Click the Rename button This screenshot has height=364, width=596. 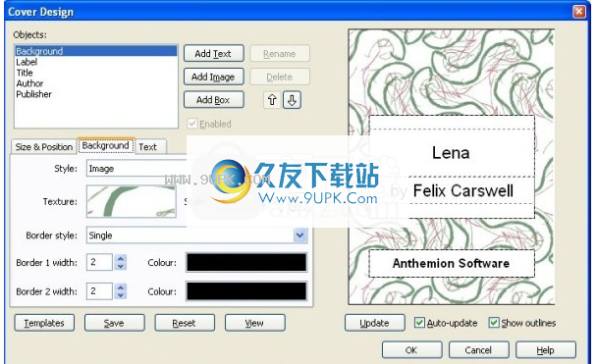(280, 54)
